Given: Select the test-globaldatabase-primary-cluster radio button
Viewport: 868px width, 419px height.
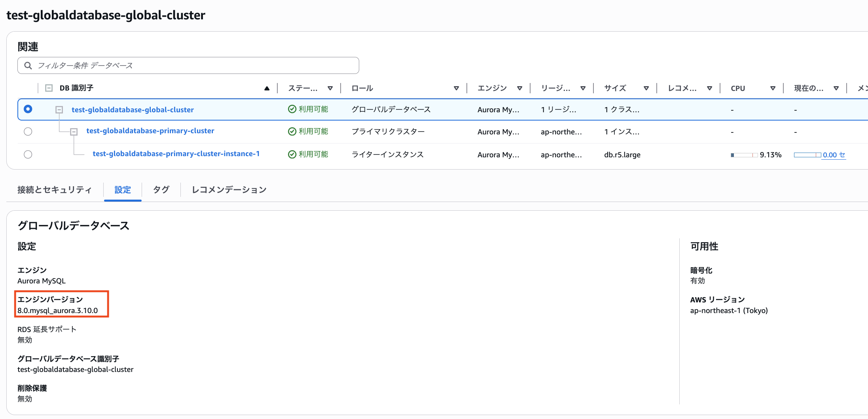Looking at the screenshot, I should 28,131.
